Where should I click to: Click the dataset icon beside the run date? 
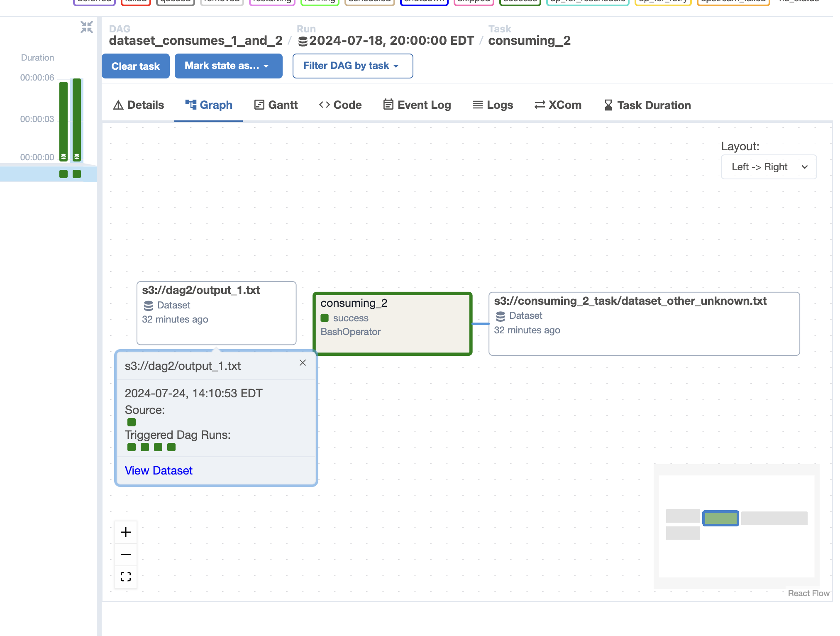[x=303, y=41]
